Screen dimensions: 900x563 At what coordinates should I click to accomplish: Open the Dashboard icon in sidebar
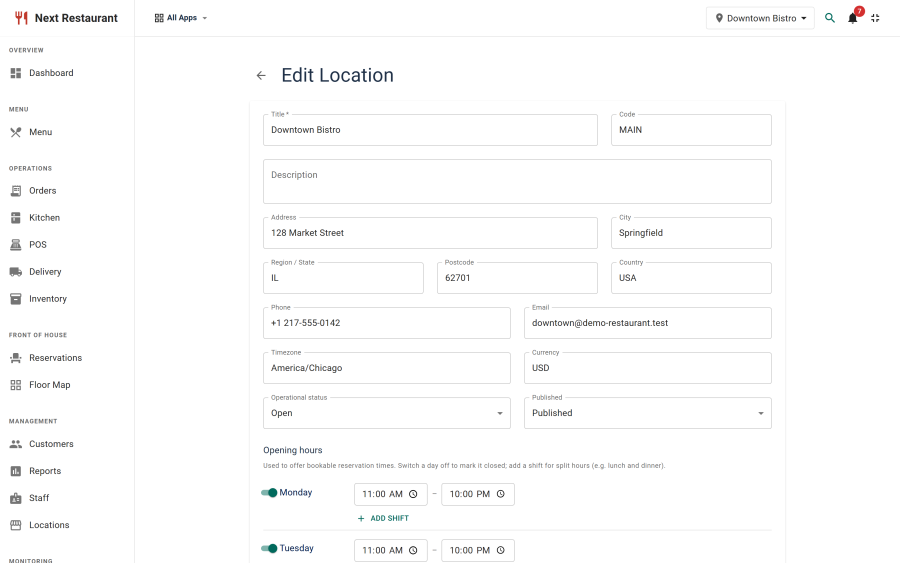[x=16, y=73]
